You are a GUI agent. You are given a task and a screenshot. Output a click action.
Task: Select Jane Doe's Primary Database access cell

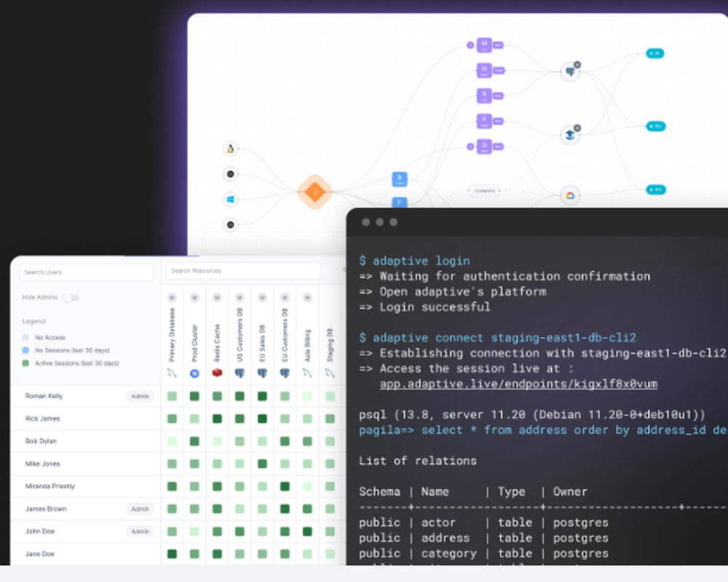[172, 554]
